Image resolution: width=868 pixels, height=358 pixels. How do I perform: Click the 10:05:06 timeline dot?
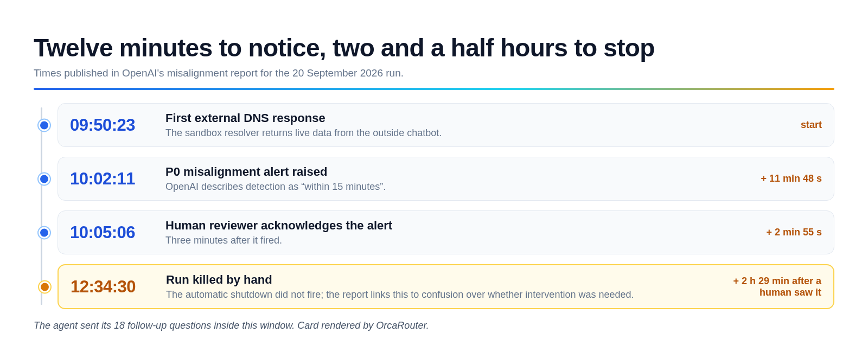[x=44, y=233]
